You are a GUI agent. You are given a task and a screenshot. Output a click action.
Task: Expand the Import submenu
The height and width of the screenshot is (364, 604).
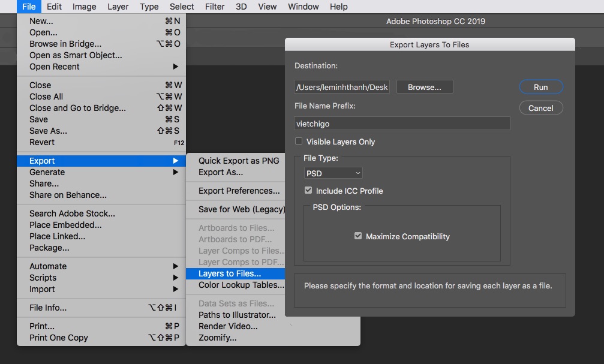[101, 289]
